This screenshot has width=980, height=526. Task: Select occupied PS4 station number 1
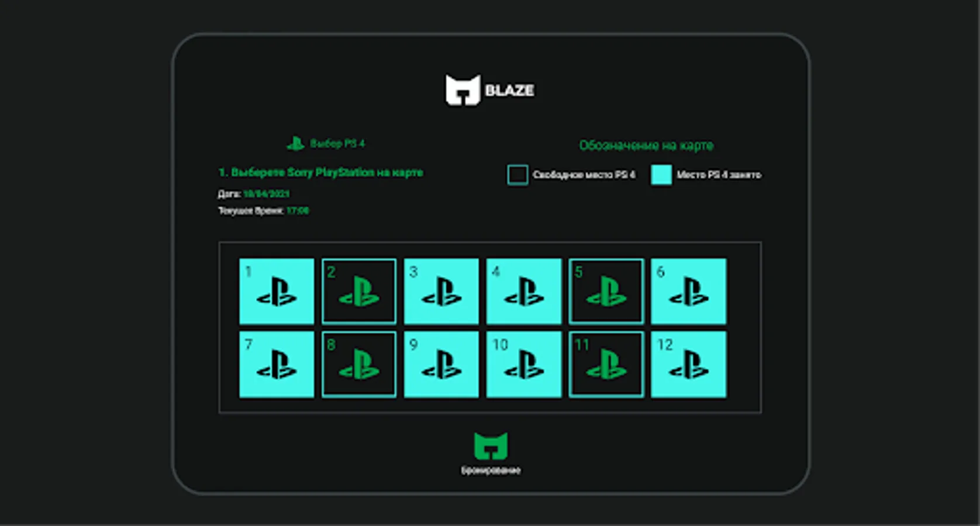(x=277, y=291)
